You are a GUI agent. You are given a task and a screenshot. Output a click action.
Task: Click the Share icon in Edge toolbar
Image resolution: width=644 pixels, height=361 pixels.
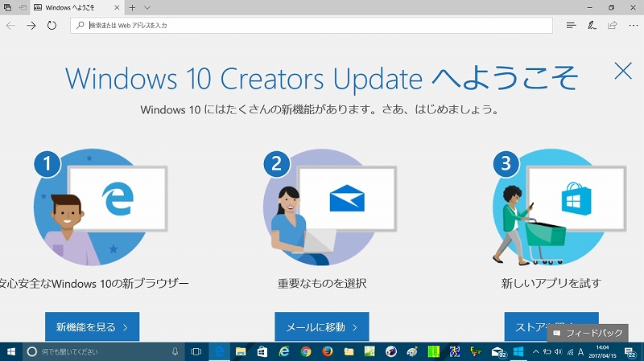613,26
